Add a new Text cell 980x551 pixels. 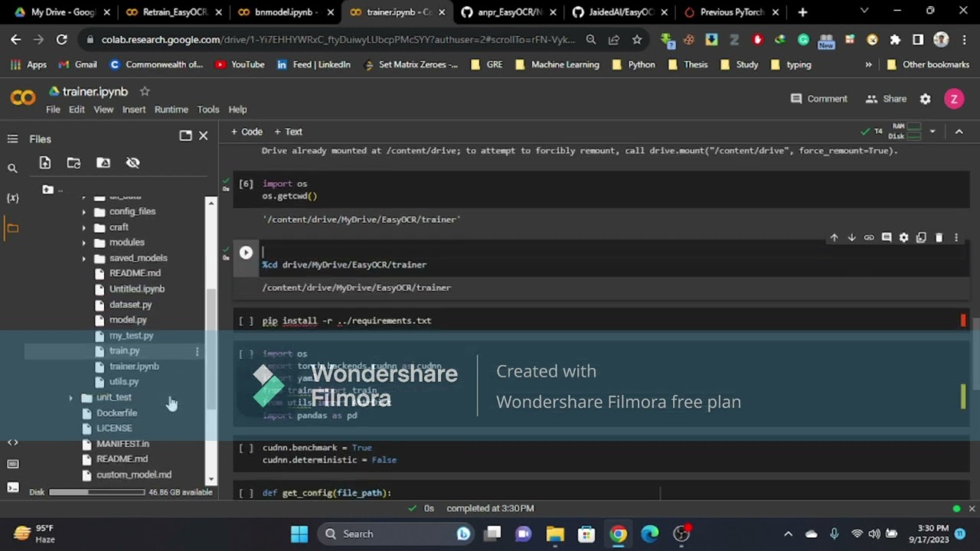pyautogui.click(x=289, y=132)
